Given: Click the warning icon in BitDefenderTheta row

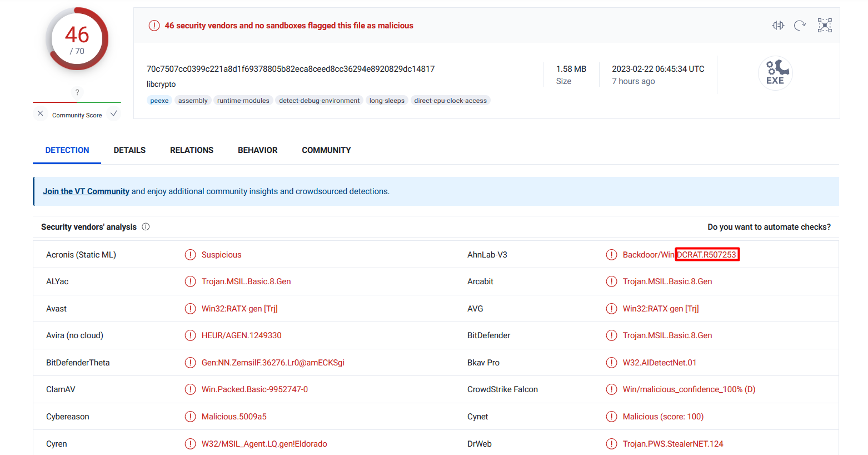Looking at the screenshot, I should point(190,363).
